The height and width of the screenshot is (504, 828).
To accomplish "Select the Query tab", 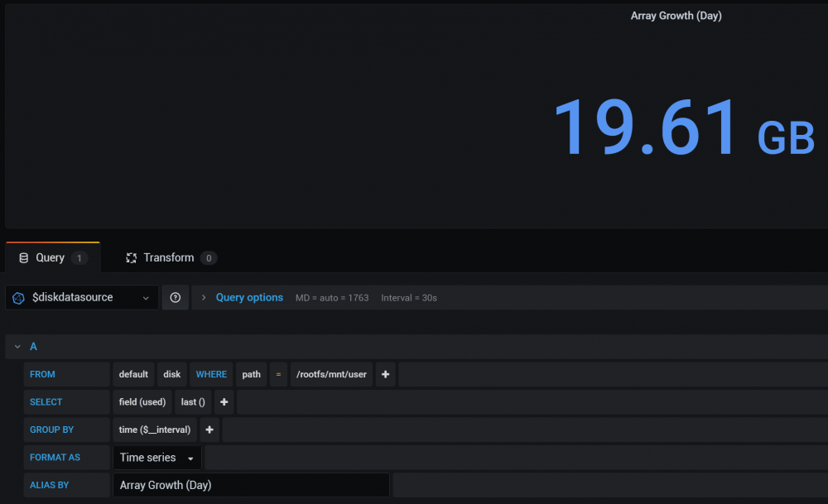I will point(53,258).
